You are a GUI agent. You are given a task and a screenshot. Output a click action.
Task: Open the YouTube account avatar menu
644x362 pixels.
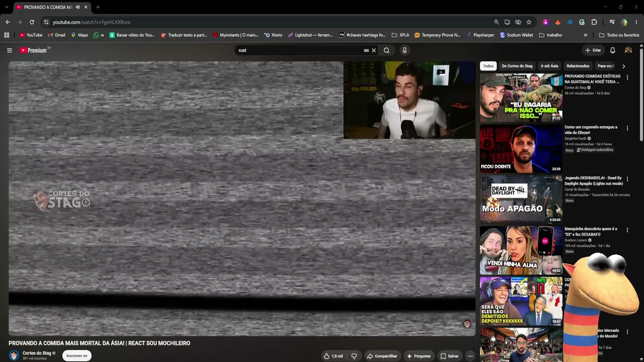[x=628, y=50]
